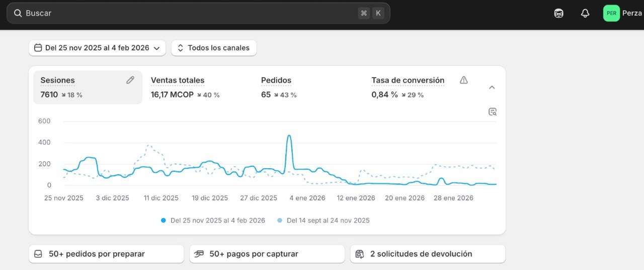Screen dimensions: 644x270
Task: Select the Tasa de conversión metric
Action: tap(408, 80)
